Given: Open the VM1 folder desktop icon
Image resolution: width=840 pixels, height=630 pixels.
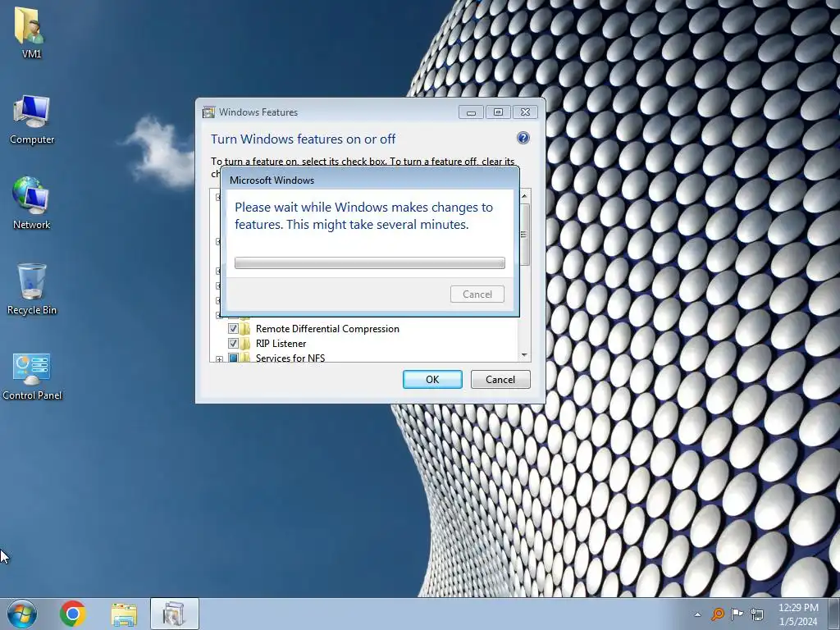Looking at the screenshot, I should point(31,32).
